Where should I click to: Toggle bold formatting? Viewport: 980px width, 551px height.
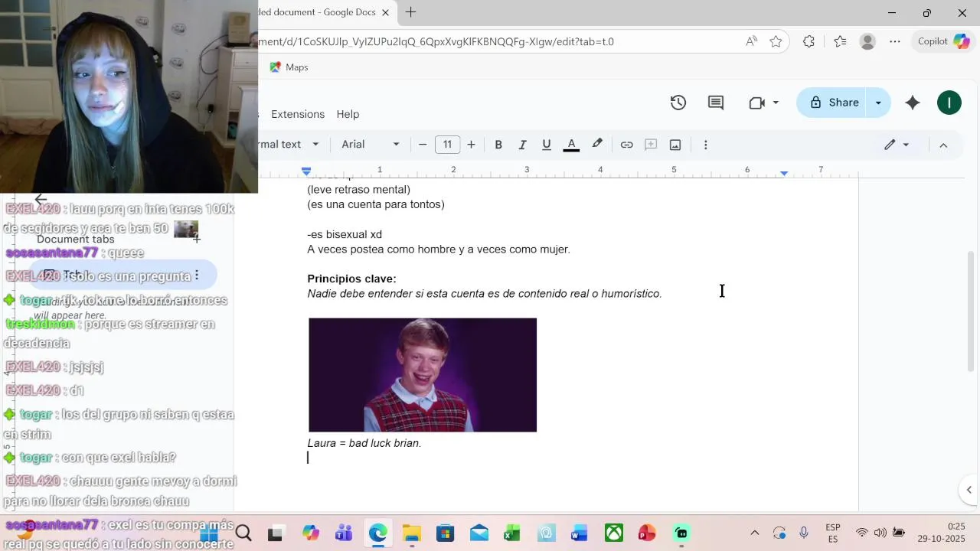(498, 145)
